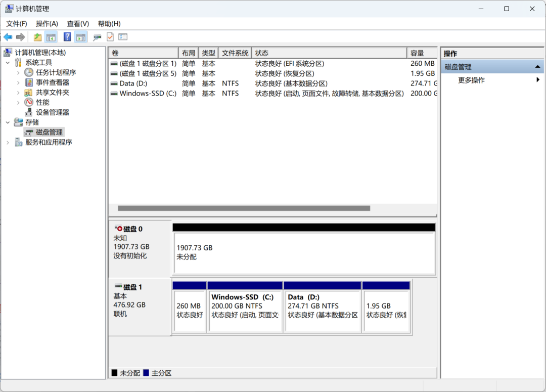This screenshot has height=392, width=546.
Task: Click the horizontal scrollbar of volume list
Action: click(244, 208)
